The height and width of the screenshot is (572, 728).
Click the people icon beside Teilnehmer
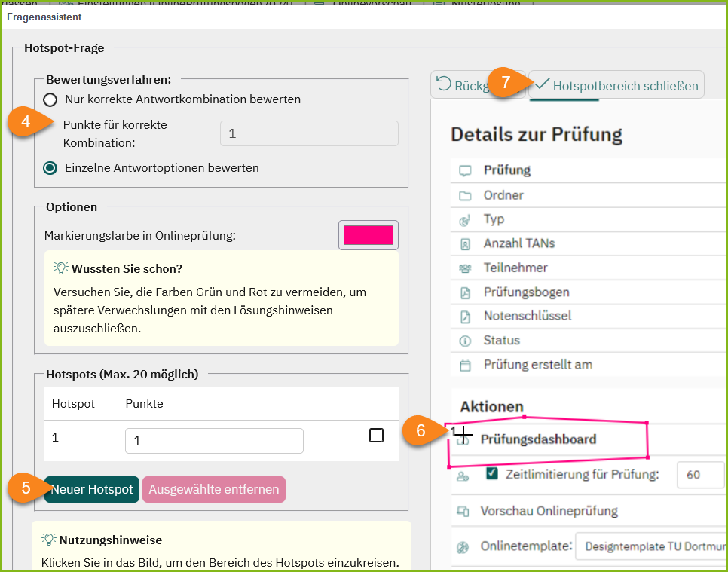(465, 268)
